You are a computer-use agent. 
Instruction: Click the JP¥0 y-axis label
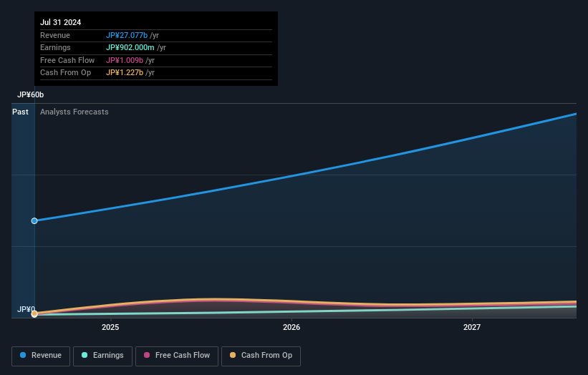click(x=26, y=309)
